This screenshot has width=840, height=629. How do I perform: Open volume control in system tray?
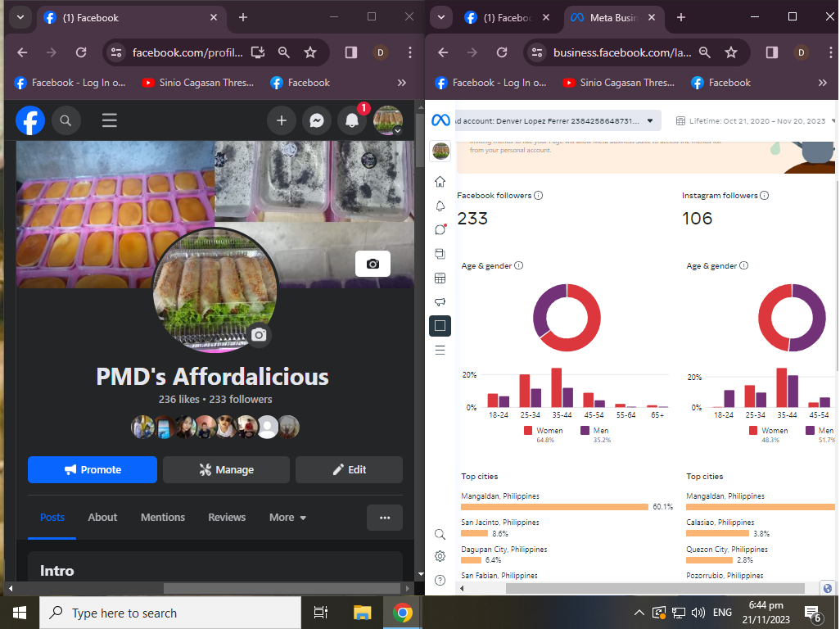(x=698, y=613)
